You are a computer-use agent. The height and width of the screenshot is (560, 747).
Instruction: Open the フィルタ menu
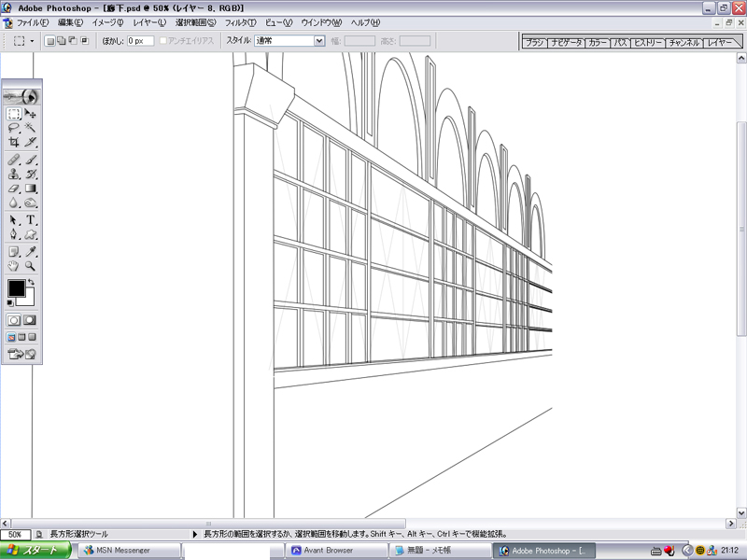click(241, 22)
